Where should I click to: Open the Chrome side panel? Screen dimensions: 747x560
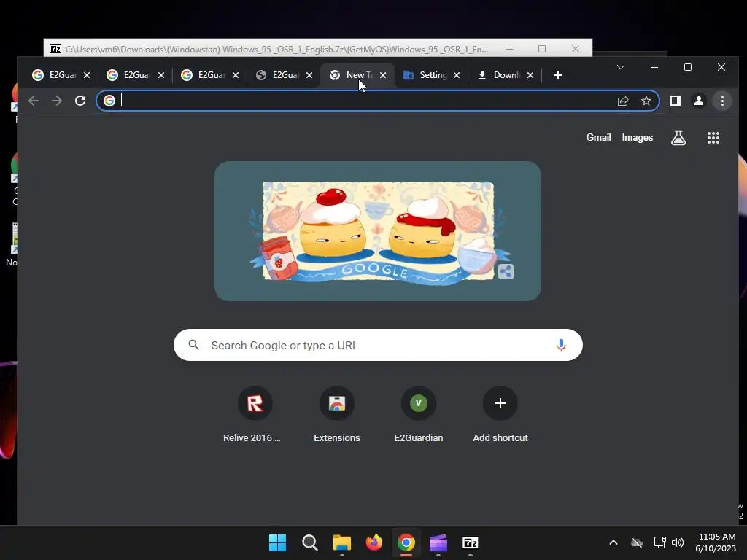click(675, 101)
